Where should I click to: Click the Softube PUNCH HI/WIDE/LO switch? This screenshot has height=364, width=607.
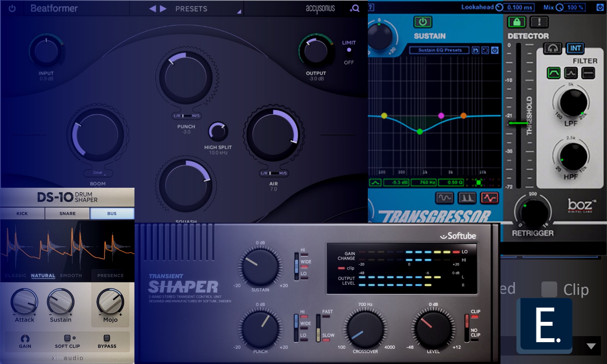coord(296,328)
